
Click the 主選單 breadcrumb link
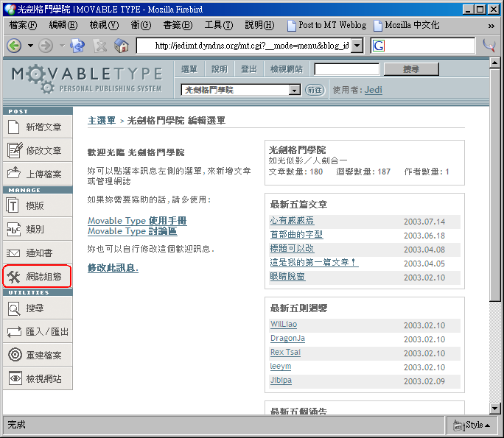coord(102,121)
